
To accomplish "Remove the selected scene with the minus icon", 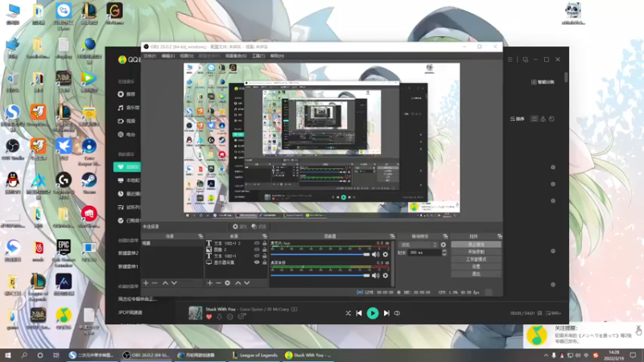I will click(155, 283).
